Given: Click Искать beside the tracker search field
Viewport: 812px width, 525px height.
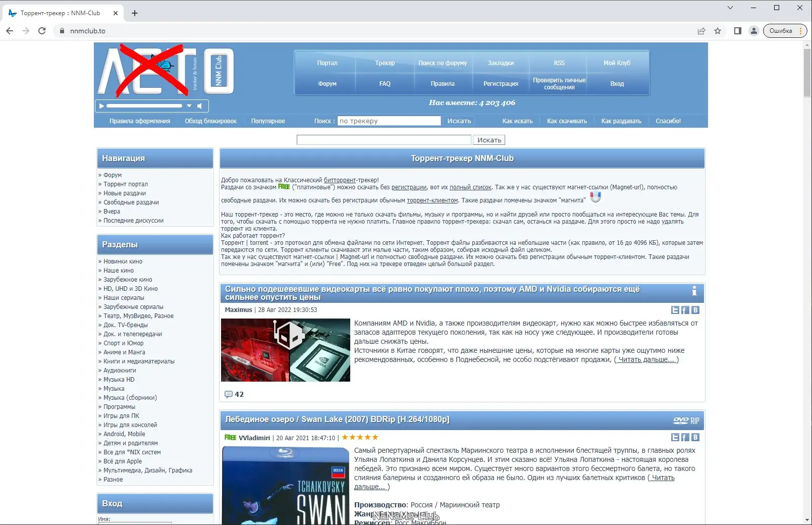Looking at the screenshot, I should [x=459, y=121].
